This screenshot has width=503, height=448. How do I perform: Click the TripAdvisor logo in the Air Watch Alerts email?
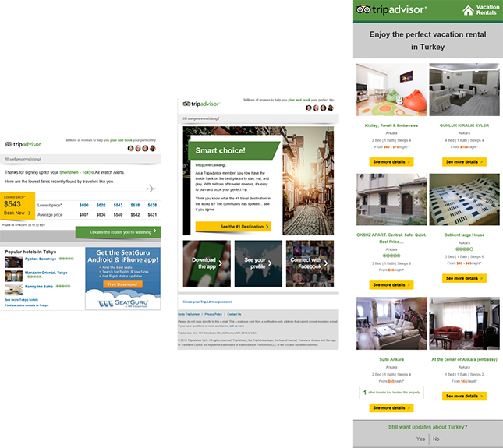tap(23, 144)
